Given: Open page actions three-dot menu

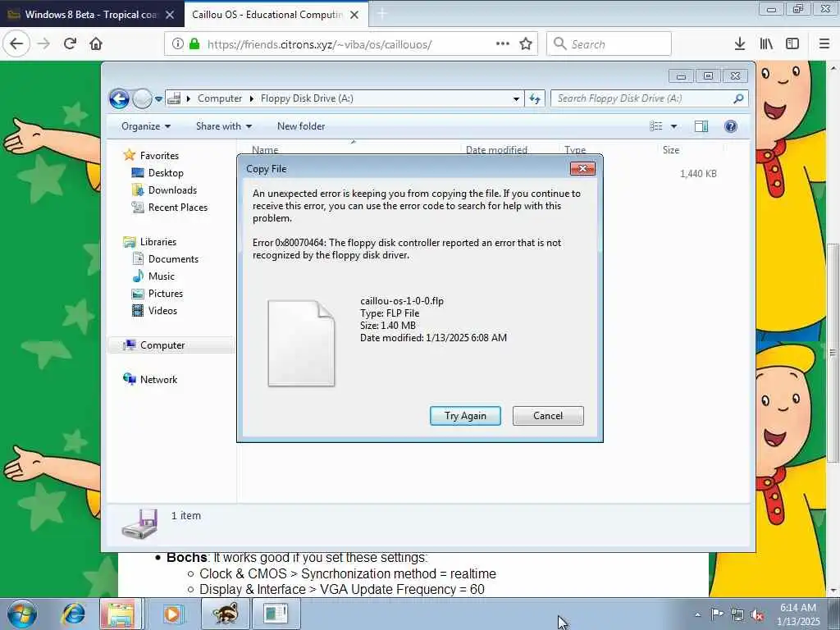Looking at the screenshot, I should tap(503, 43).
